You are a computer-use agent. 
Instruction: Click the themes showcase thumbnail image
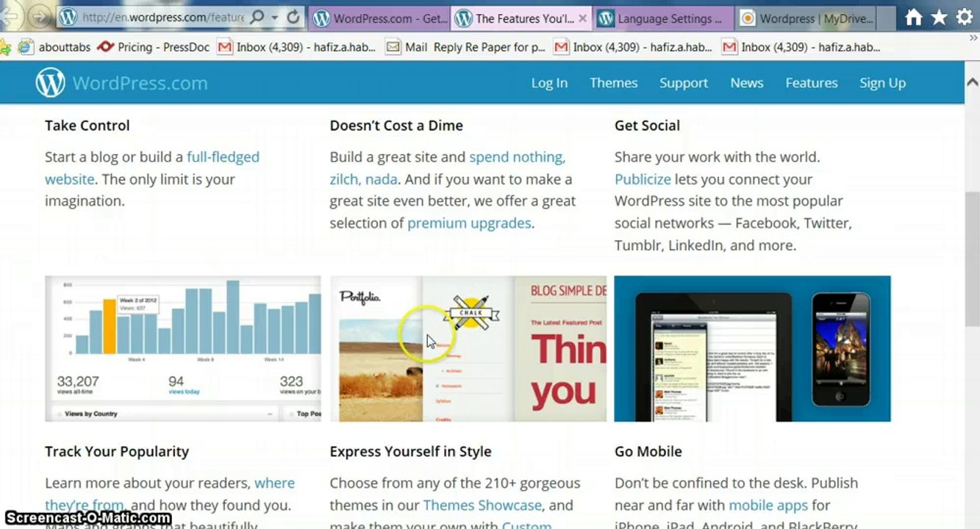coord(468,348)
